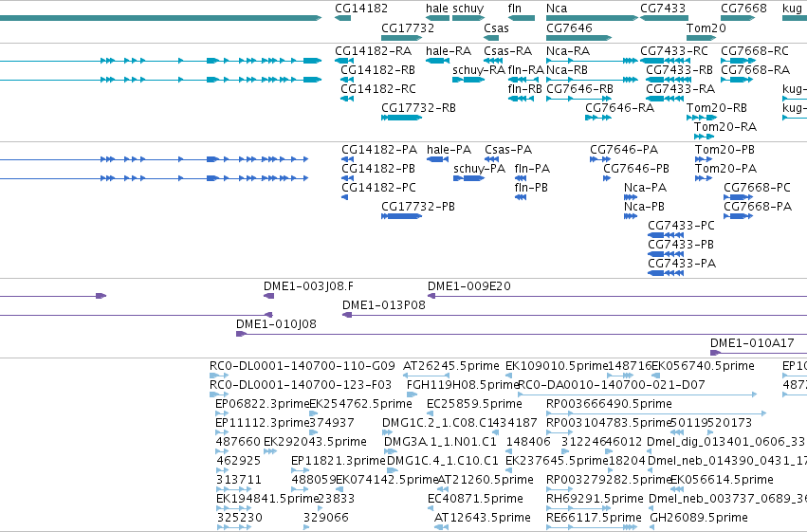Click the CG17732 gene label

click(408, 28)
